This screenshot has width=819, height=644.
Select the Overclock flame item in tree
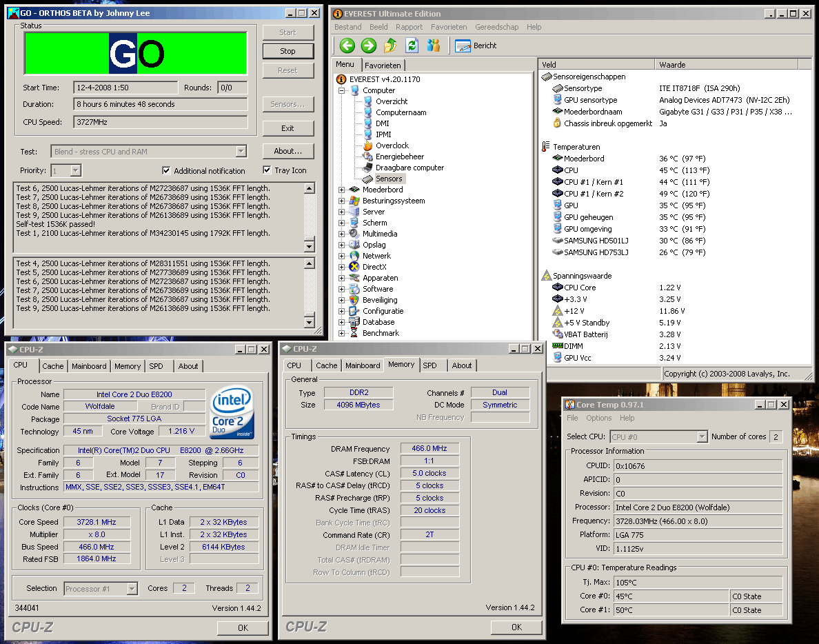coord(392,145)
